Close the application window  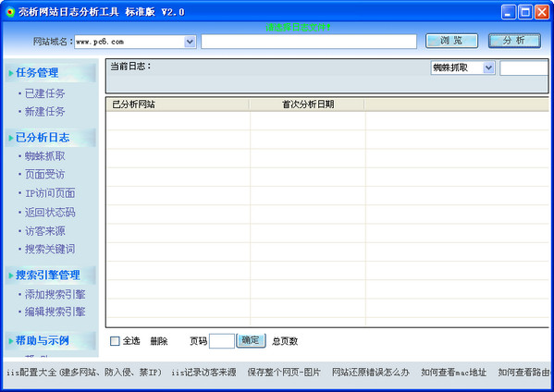click(x=542, y=12)
